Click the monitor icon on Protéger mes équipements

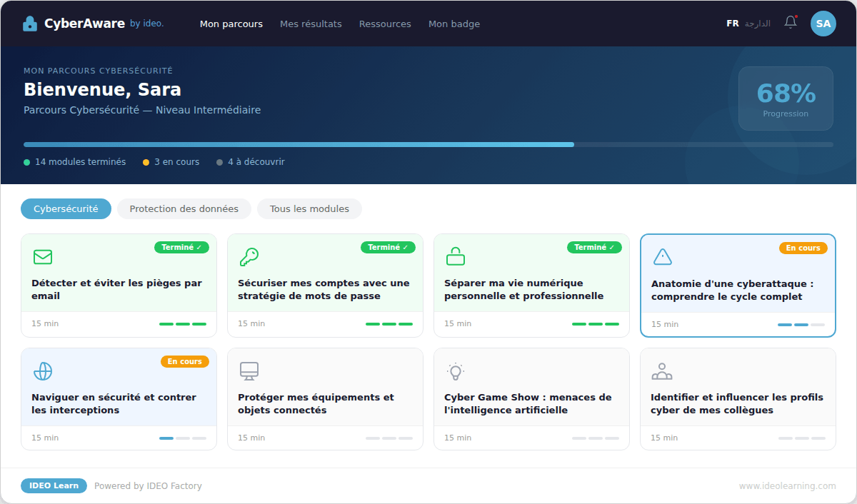pyautogui.click(x=249, y=371)
